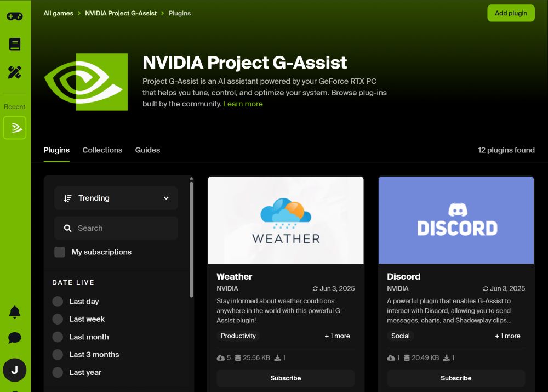Click the Plugins breadcrumb
Screen dimensions: 548x392
pyautogui.click(x=180, y=13)
